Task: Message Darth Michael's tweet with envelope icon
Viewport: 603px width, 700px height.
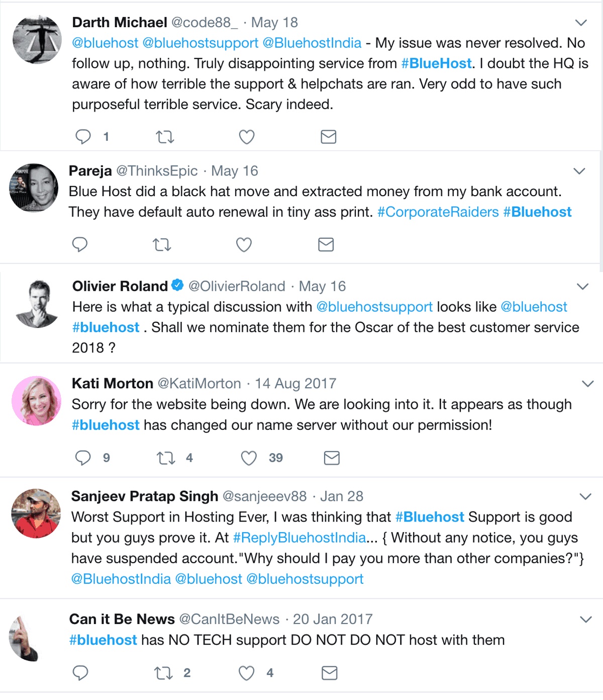Action: (328, 137)
